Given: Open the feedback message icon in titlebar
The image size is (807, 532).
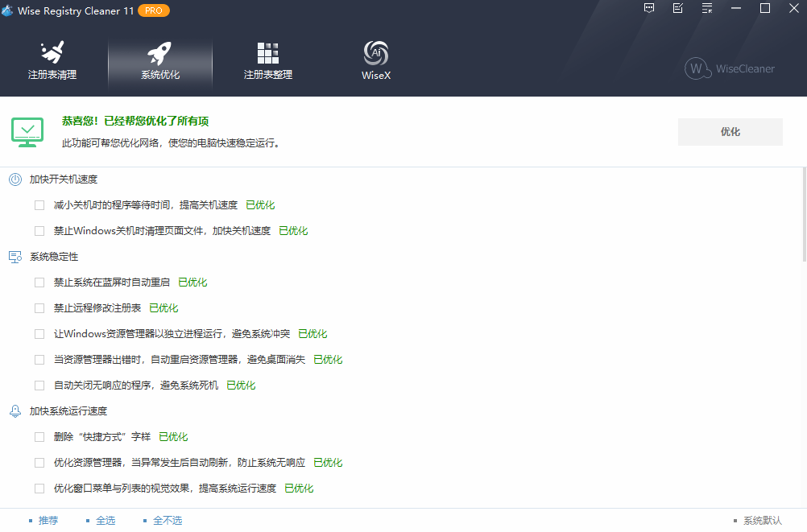Looking at the screenshot, I should click(x=649, y=8).
